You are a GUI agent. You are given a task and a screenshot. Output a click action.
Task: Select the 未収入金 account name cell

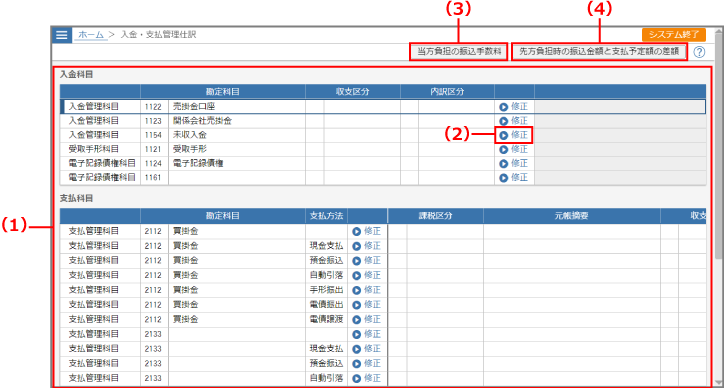coord(236,135)
